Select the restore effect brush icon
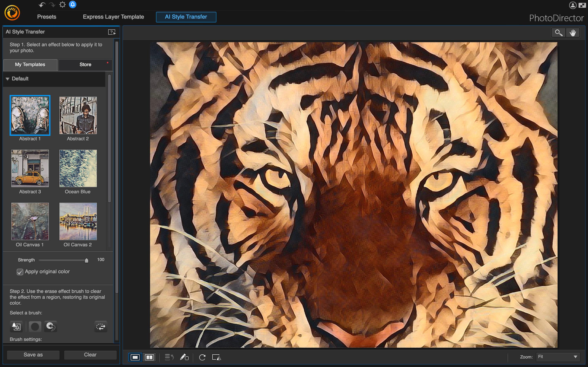This screenshot has width=588, height=367. [x=51, y=327]
